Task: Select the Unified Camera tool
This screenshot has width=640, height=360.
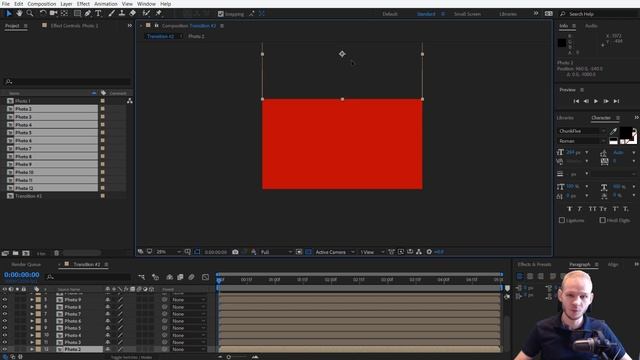Action: click(53, 13)
